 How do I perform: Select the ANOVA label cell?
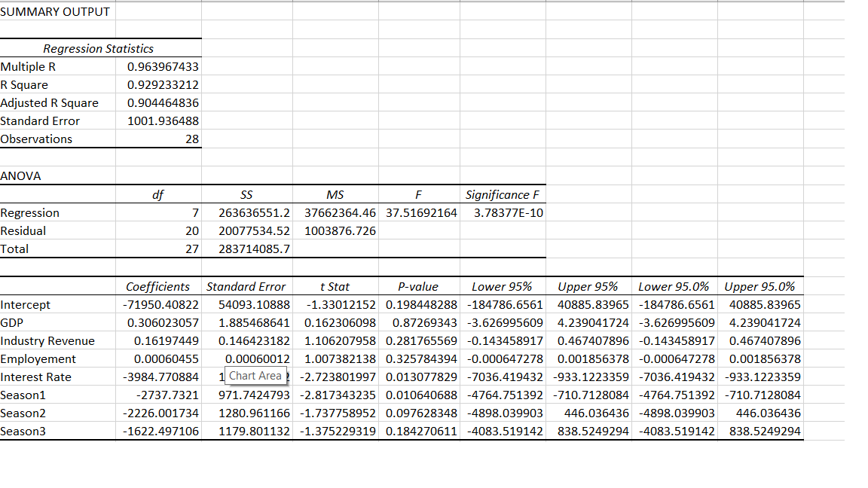tap(57, 175)
